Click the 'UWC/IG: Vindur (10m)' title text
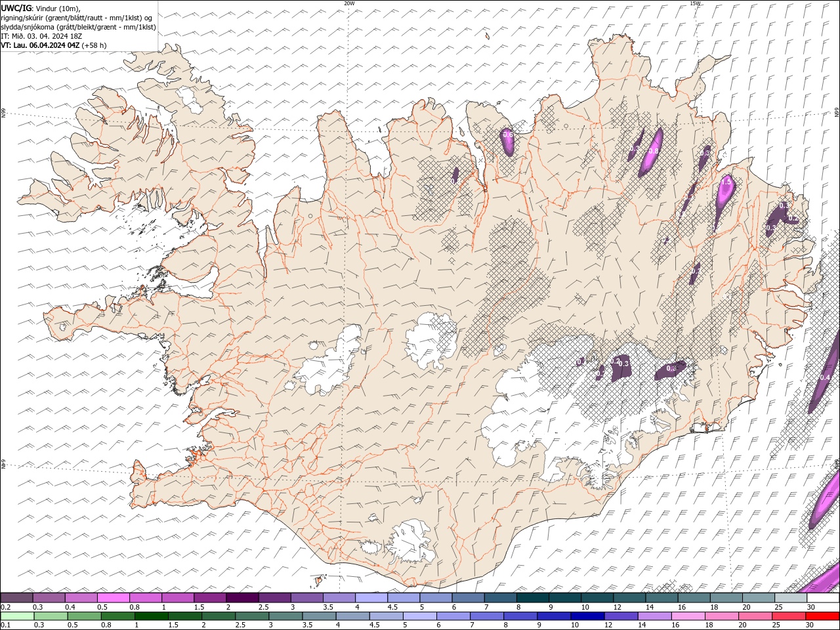Viewport: 840px width, 630px height. click(41, 8)
